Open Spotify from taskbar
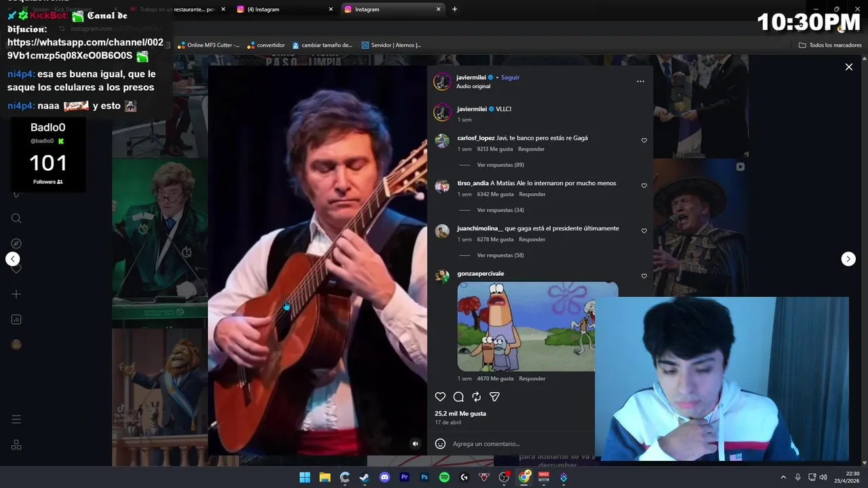Image resolution: width=868 pixels, height=488 pixels. [x=444, y=477]
